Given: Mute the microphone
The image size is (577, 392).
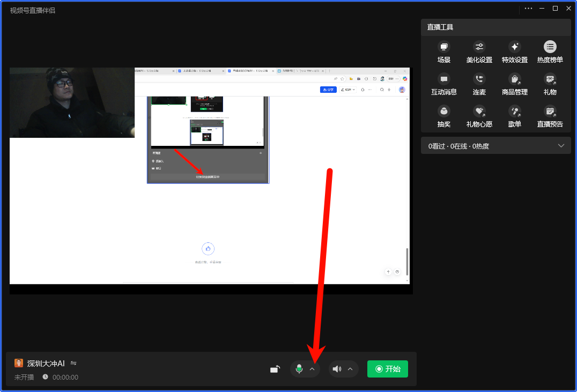Looking at the screenshot, I should tap(299, 369).
